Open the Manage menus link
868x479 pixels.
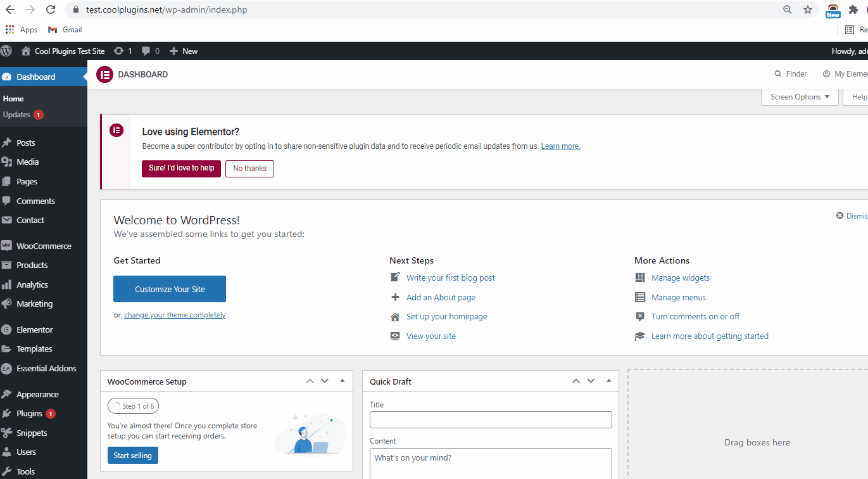[x=679, y=297]
